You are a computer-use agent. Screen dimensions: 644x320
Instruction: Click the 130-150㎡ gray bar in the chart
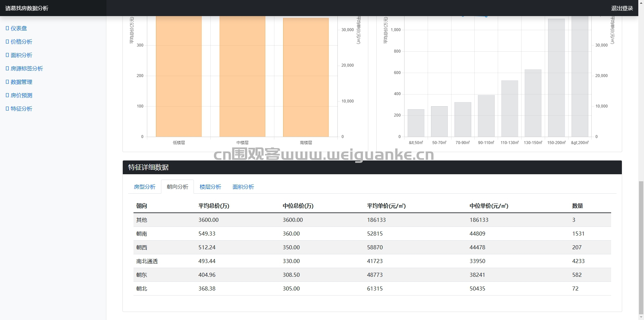point(533,103)
